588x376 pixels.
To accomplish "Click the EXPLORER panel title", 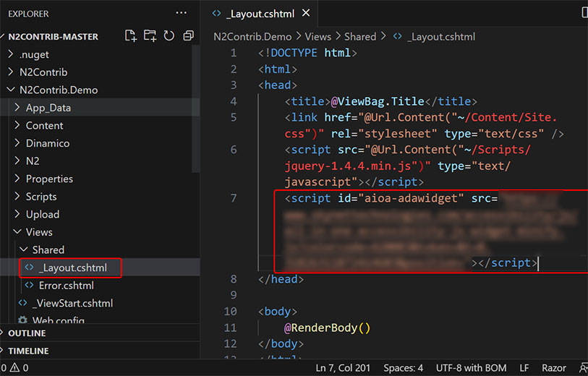I will [x=28, y=14].
